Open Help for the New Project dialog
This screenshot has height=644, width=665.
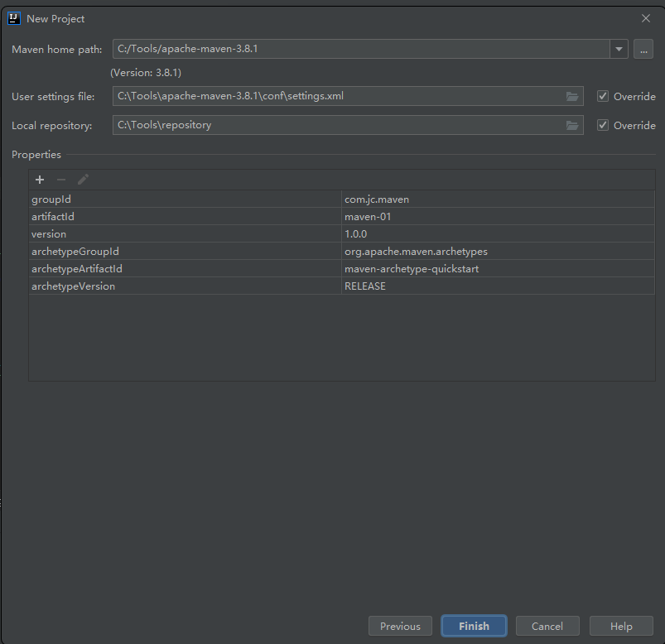pos(621,626)
